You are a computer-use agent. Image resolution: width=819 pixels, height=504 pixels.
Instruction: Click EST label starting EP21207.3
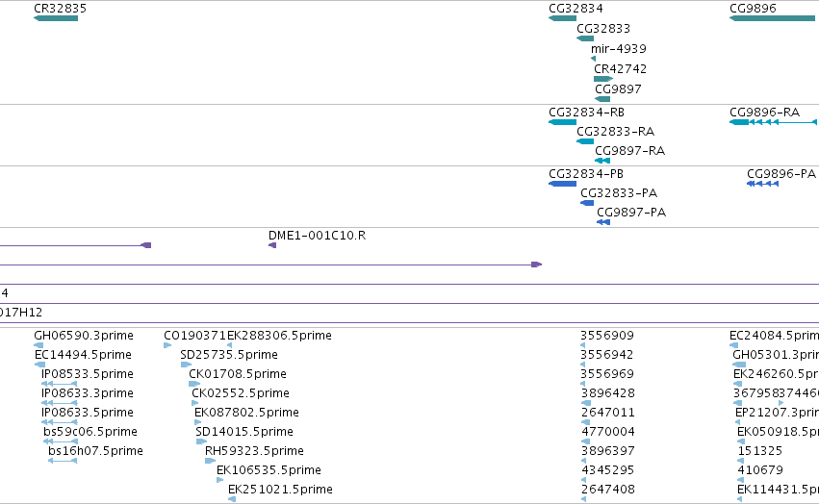tap(778, 412)
